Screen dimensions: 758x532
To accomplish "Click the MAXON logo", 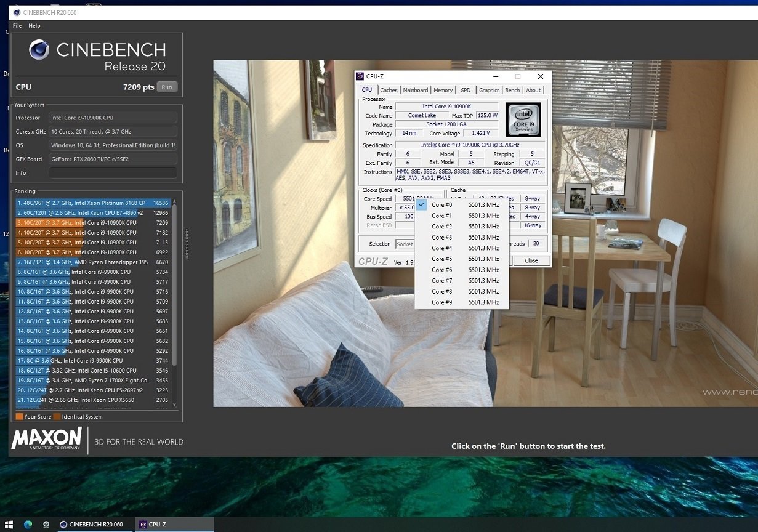I will point(46,439).
